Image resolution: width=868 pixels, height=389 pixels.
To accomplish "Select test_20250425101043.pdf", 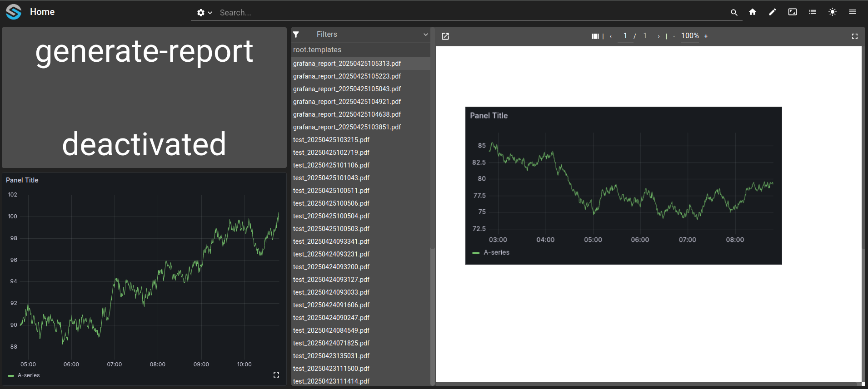I will coord(361,178).
